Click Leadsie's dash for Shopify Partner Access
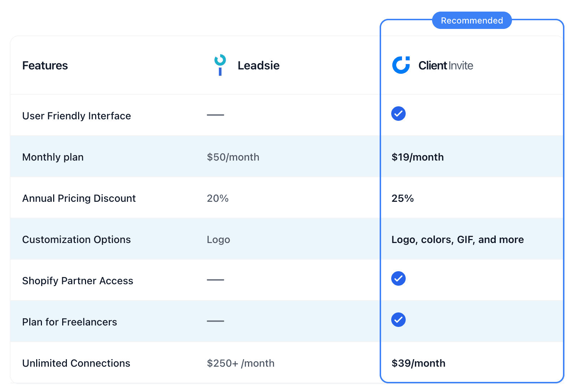Viewport: 572px width, 392px height. click(x=215, y=280)
